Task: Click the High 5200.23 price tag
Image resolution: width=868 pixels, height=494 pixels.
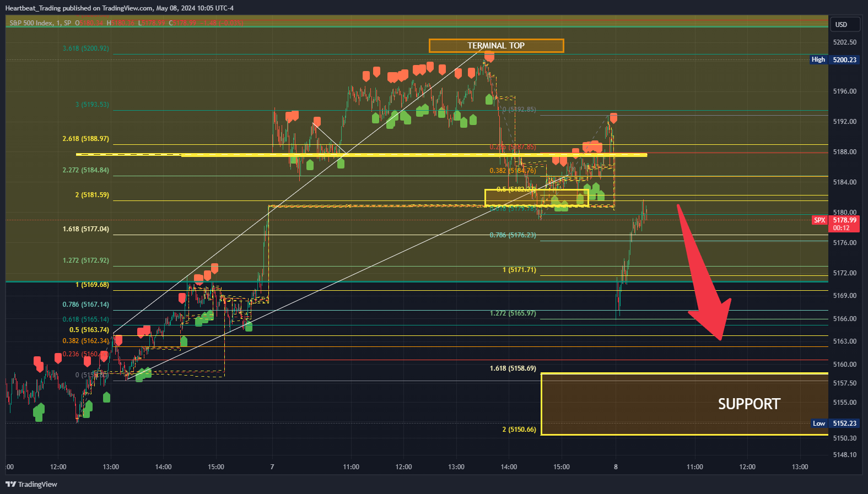Action: [x=834, y=59]
